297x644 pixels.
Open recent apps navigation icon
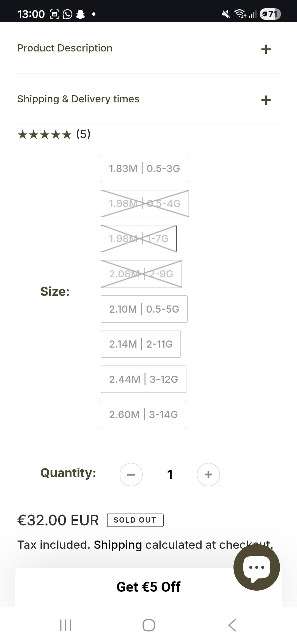[x=66, y=625]
